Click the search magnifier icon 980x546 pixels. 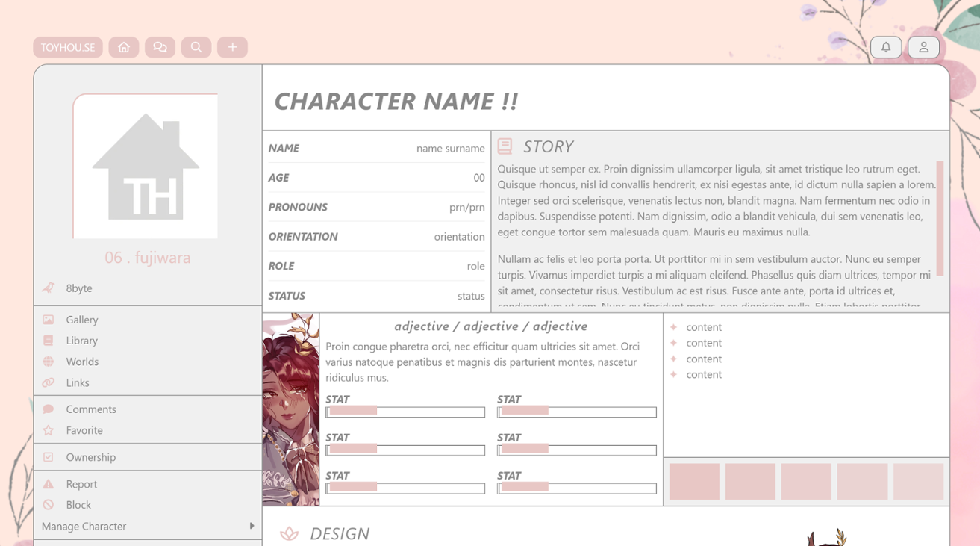tap(196, 47)
